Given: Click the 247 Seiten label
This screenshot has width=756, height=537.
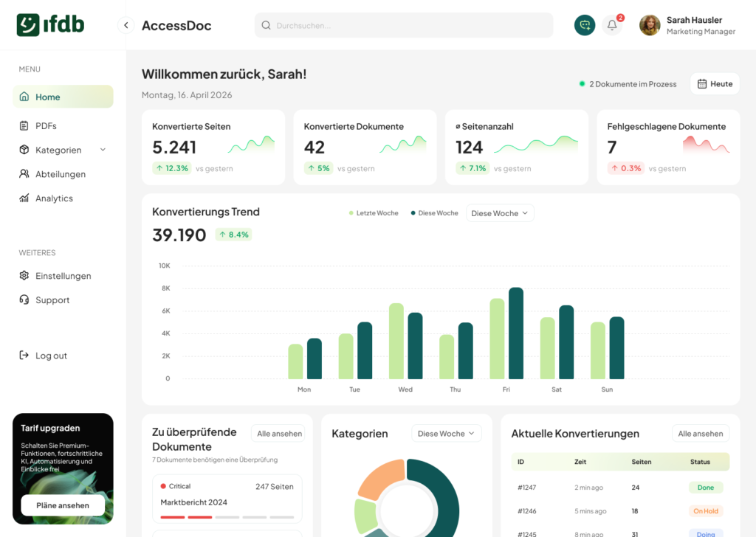Looking at the screenshot, I should [275, 486].
